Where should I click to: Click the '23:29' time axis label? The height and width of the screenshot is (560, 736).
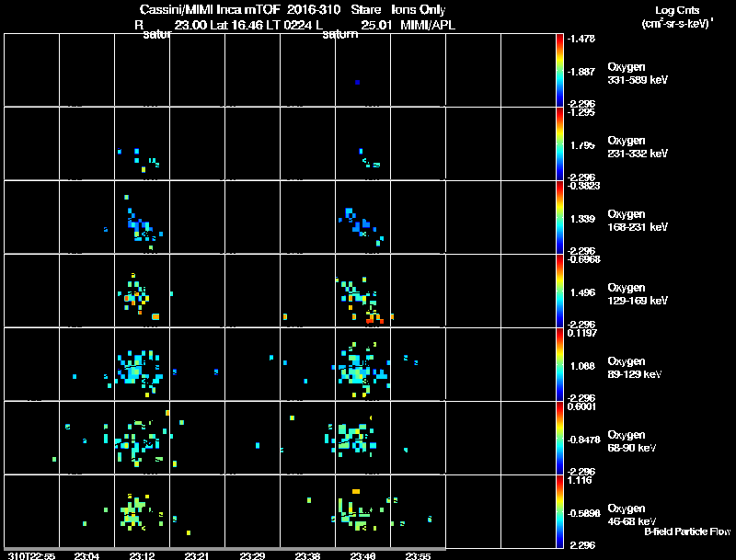click(252, 555)
